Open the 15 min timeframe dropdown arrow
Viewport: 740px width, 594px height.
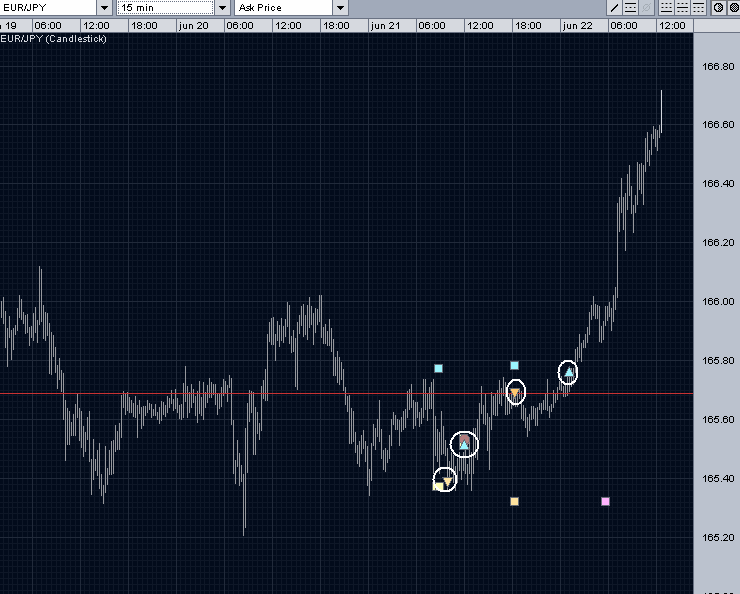[x=222, y=8]
